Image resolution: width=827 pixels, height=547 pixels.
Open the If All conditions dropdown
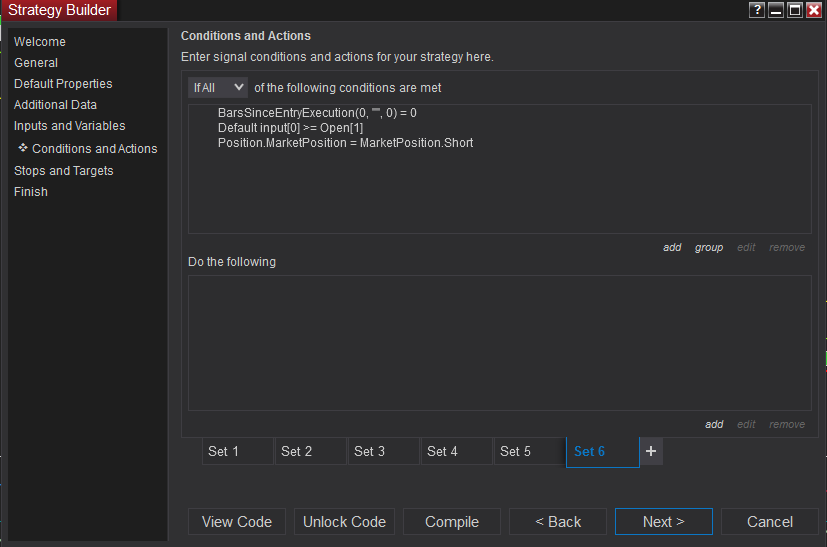click(218, 88)
